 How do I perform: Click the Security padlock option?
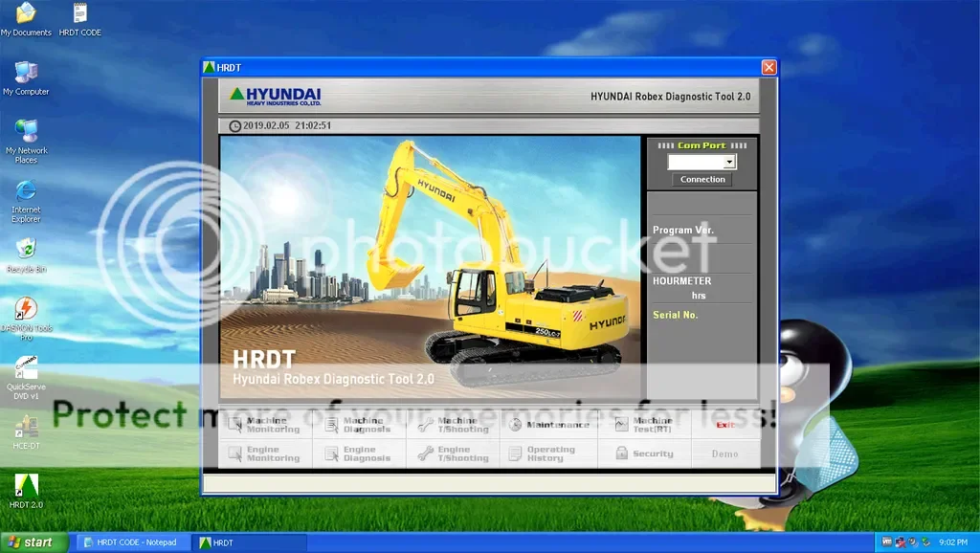tap(644, 453)
